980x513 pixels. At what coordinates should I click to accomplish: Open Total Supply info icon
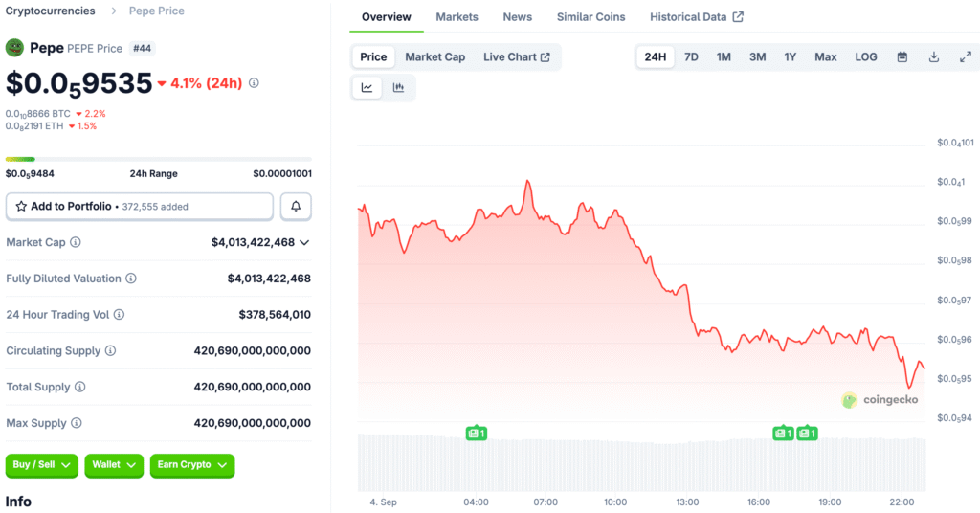point(80,387)
